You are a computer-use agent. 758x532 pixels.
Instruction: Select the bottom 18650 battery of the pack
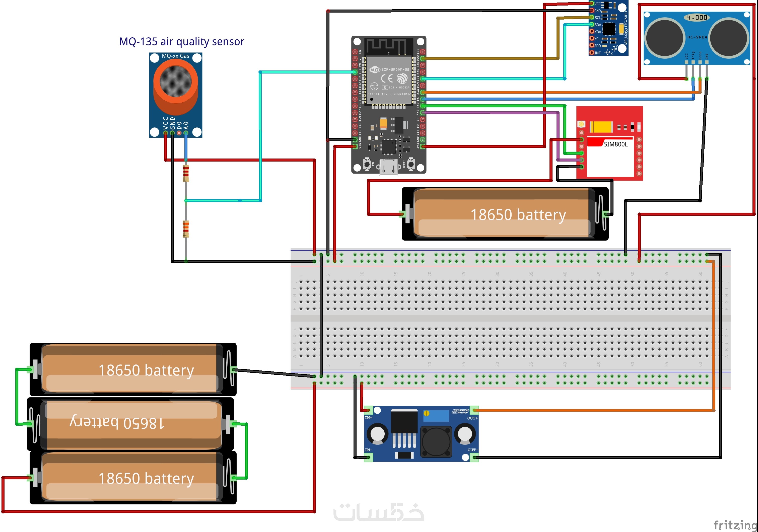pos(133,478)
